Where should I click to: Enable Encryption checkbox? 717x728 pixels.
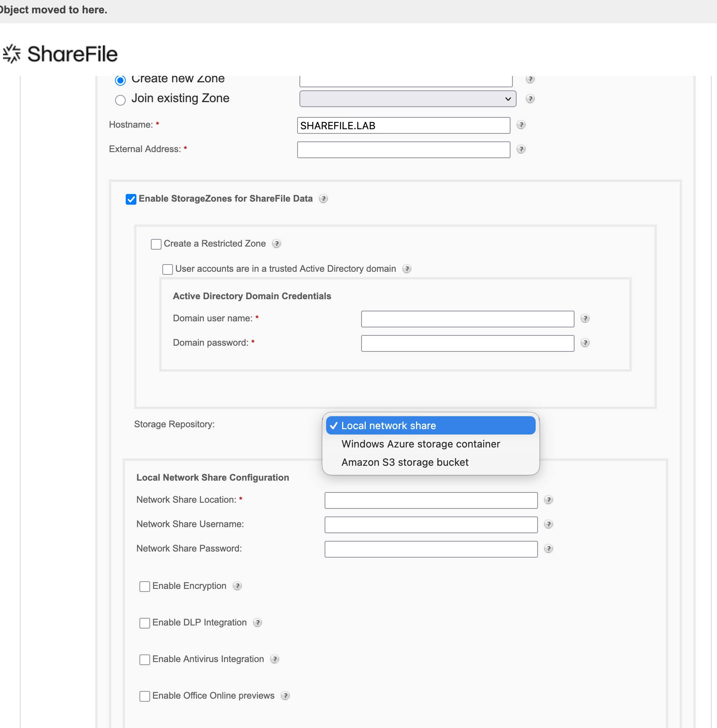(145, 587)
